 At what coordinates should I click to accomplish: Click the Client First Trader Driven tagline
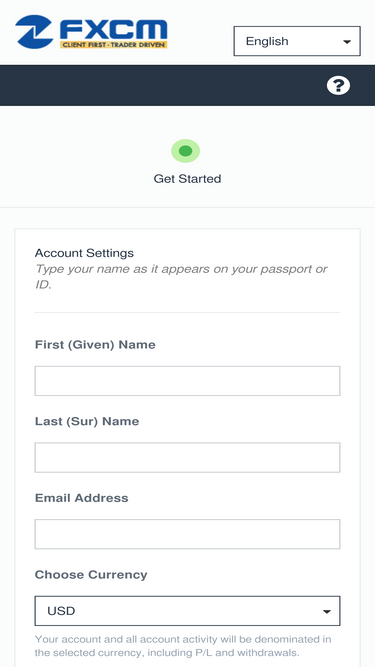click(113, 44)
